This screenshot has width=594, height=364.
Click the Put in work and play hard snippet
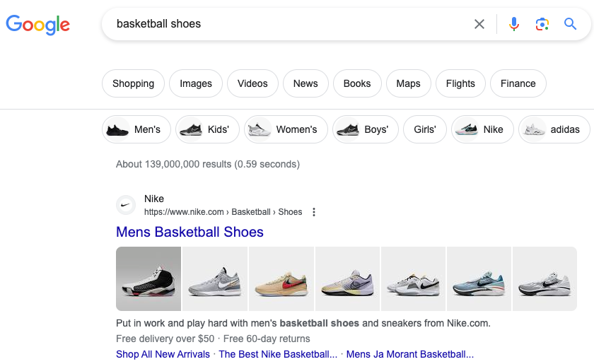[x=303, y=323]
